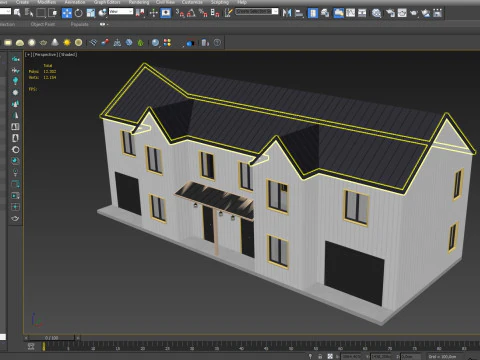Open the Curve Editor
The image size is (480, 360).
pyautogui.click(x=350, y=13)
